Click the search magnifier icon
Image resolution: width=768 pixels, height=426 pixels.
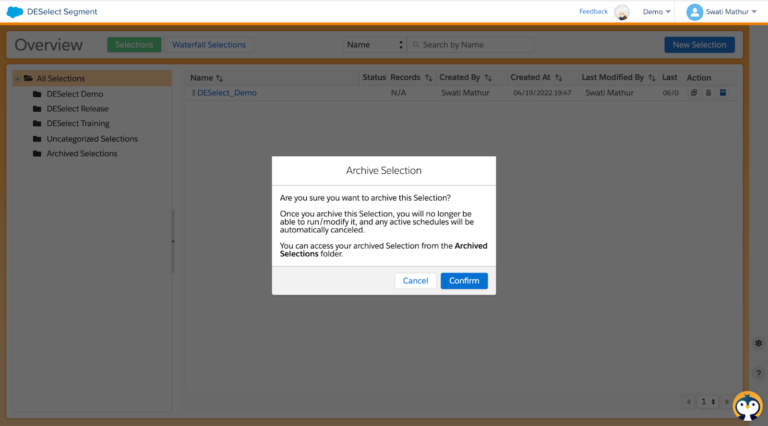(x=416, y=45)
